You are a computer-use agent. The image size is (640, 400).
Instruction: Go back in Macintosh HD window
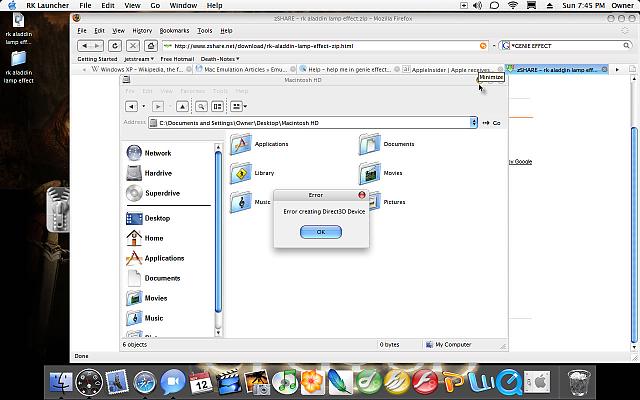click(x=131, y=107)
